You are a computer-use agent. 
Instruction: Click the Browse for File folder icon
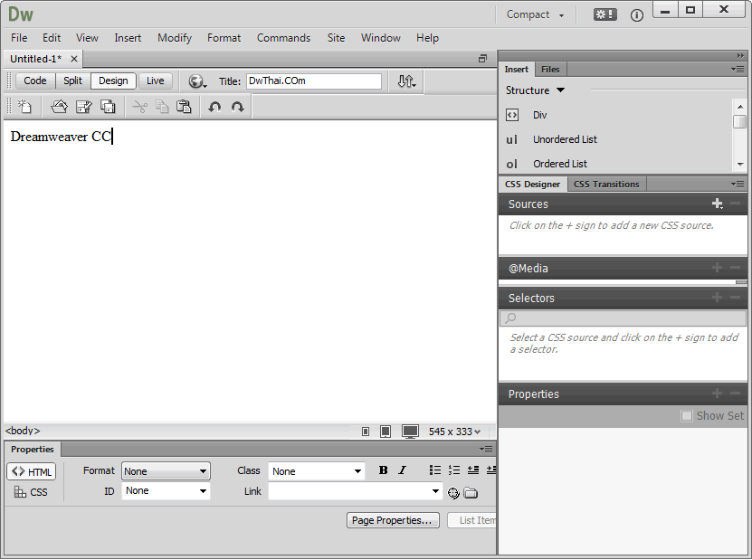click(x=471, y=493)
